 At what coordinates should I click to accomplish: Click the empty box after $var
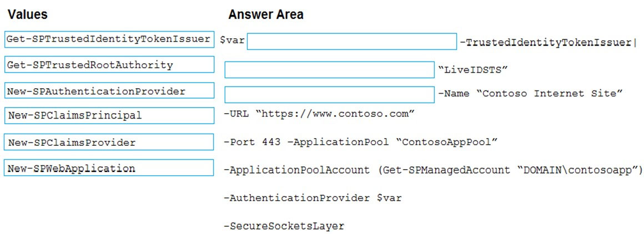click(351, 42)
